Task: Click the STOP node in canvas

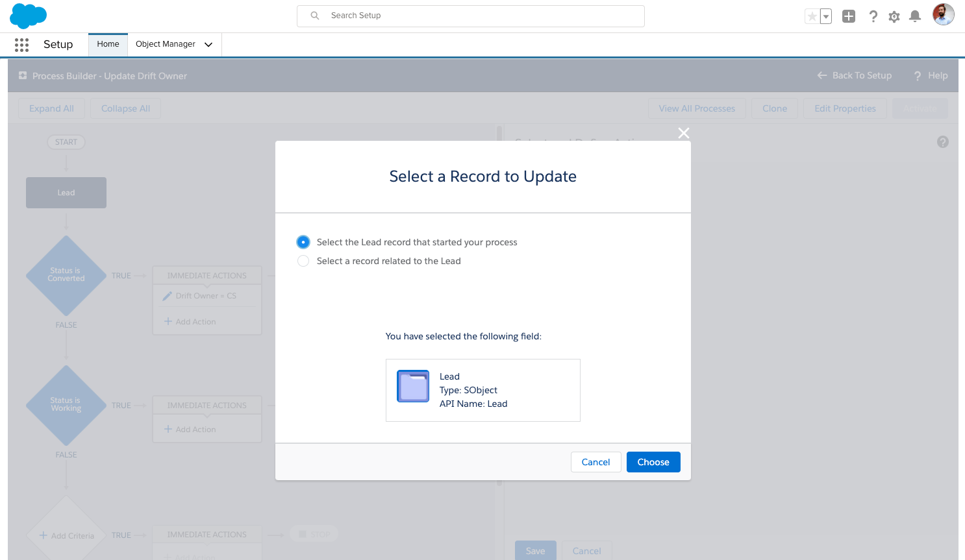Action: point(314,535)
